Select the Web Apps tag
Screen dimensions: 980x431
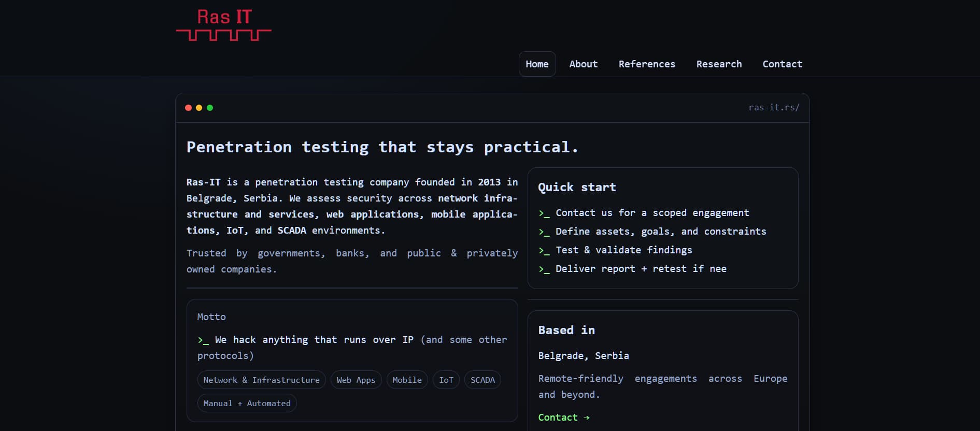356,380
